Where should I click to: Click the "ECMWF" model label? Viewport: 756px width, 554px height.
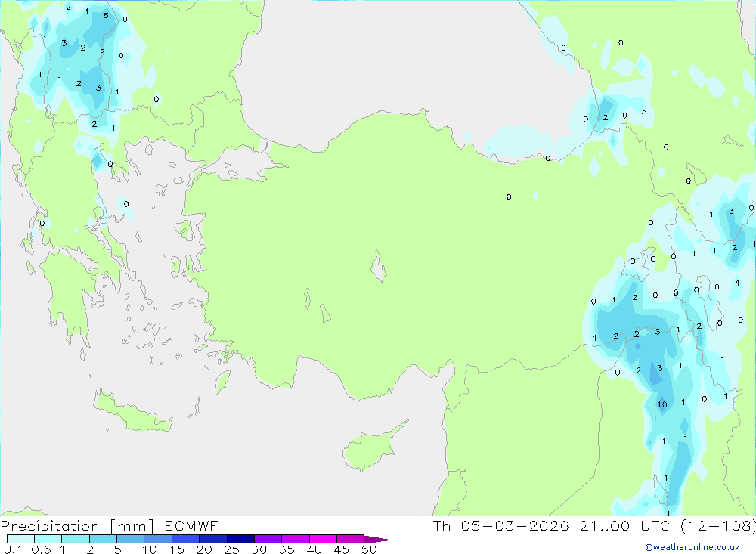click(x=191, y=526)
